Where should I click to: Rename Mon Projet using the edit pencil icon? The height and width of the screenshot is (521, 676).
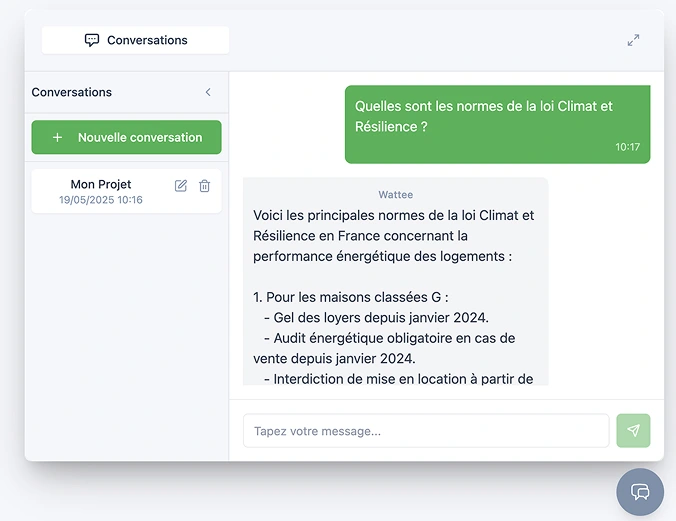181,186
